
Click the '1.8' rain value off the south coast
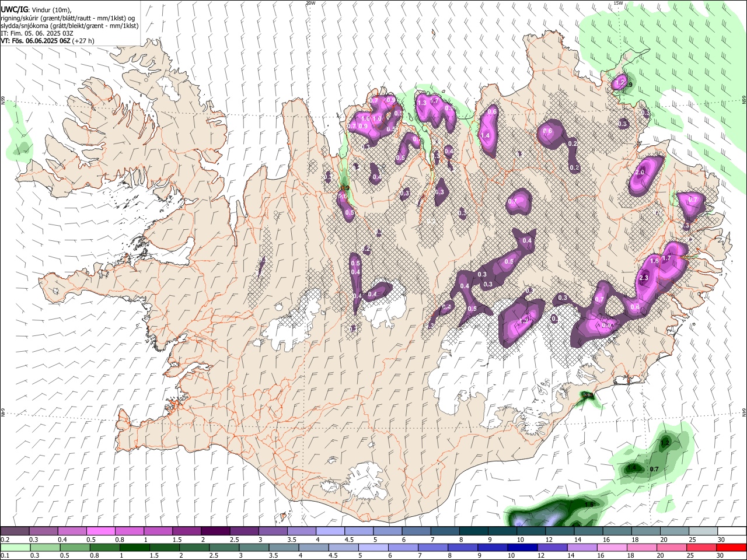pyautogui.click(x=589, y=505)
